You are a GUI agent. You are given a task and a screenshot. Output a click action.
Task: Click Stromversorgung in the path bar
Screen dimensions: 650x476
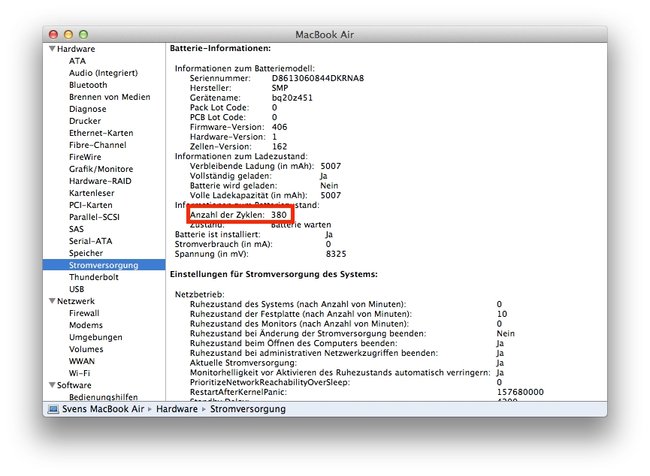(248, 409)
